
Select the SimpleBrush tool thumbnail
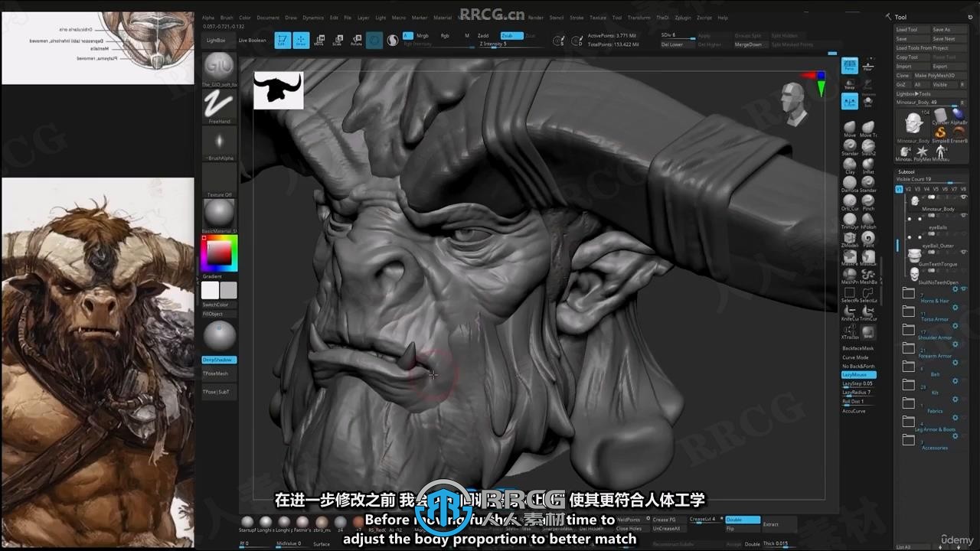[x=940, y=135]
